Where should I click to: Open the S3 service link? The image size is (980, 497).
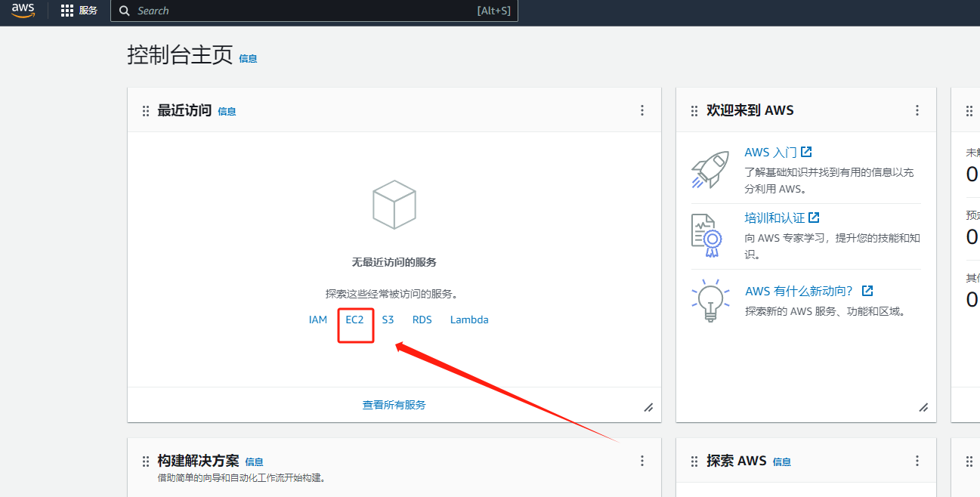point(388,319)
